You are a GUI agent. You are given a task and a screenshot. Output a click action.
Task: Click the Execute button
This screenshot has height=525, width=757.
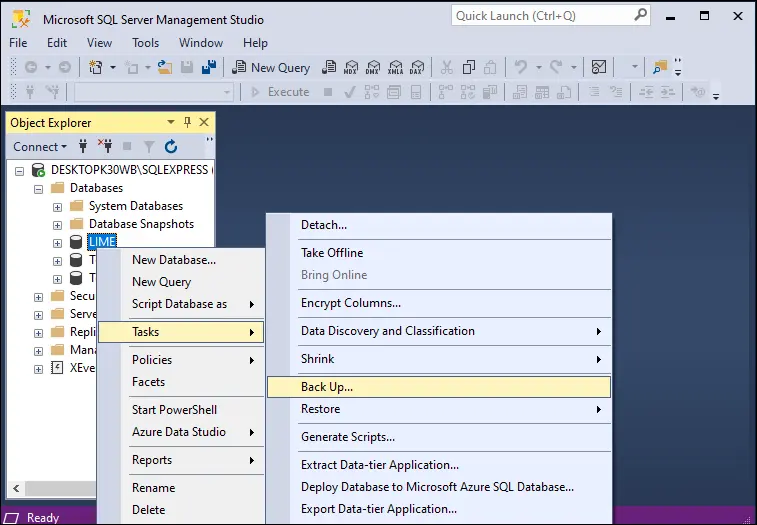click(x=280, y=92)
